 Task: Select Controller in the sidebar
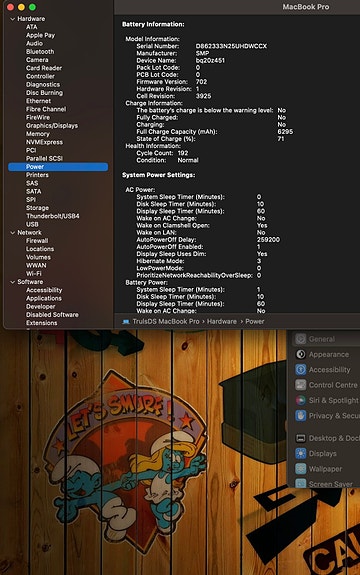coord(40,76)
